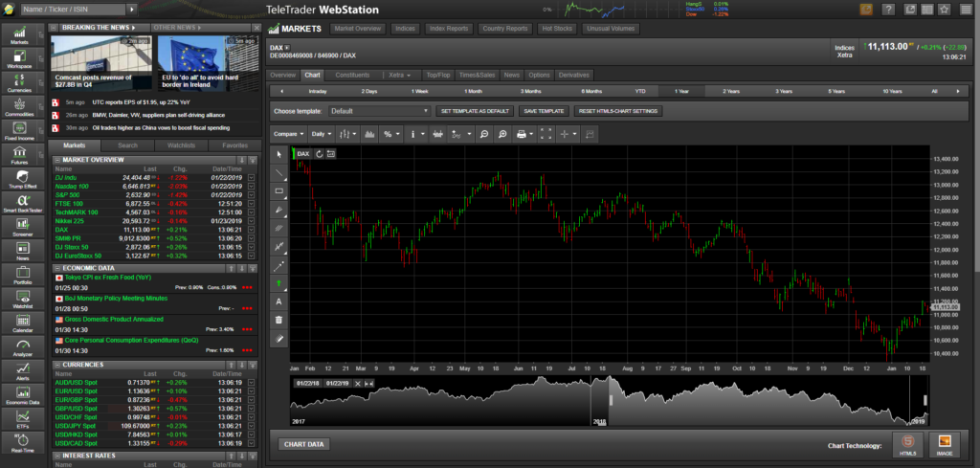980x468 pixels.
Task: Select the Intraday time range
Action: (x=318, y=91)
